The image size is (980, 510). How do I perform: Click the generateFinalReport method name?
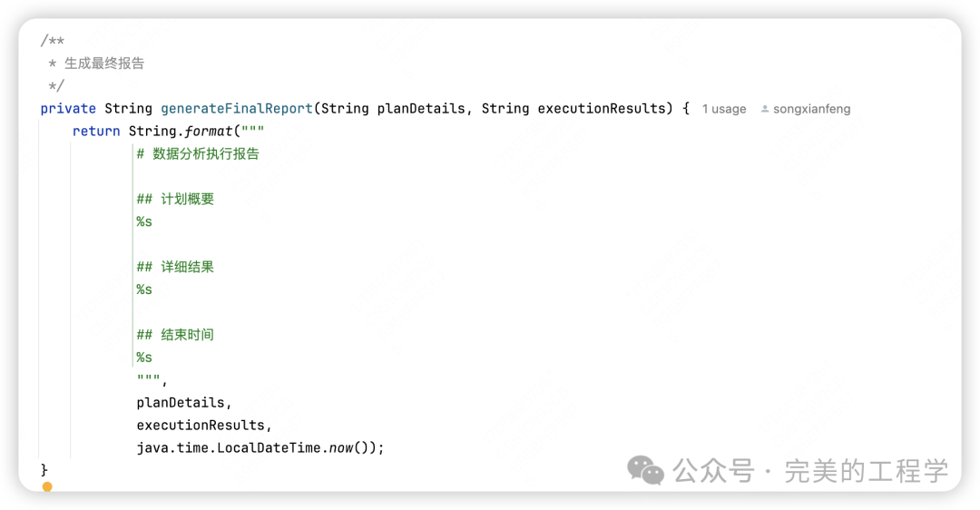[237, 109]
